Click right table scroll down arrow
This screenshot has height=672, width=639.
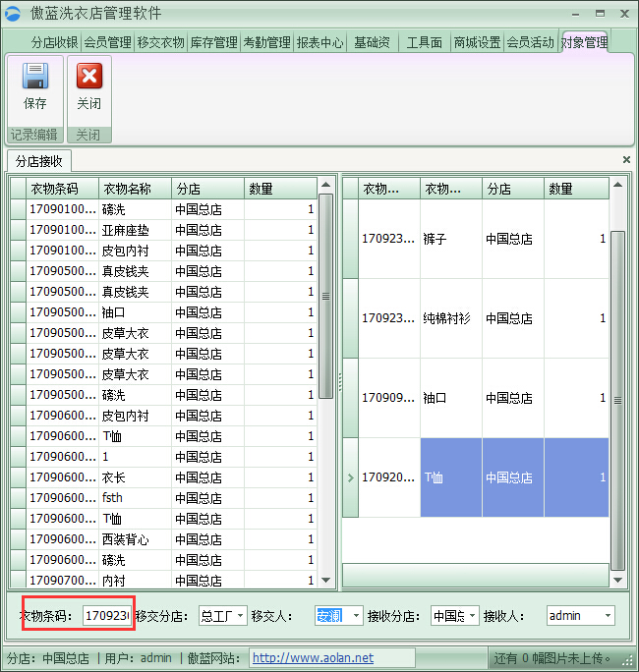point(617,581)
